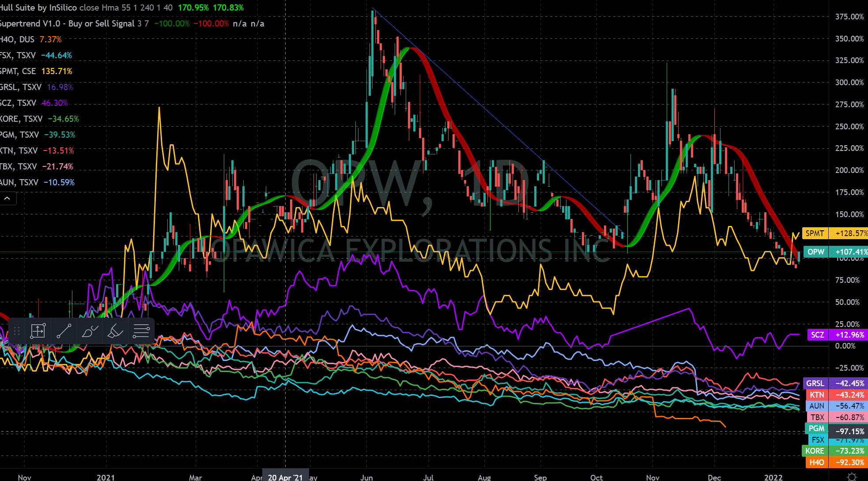Select the position measurement tool in favorites toolbar

(38, 331)
